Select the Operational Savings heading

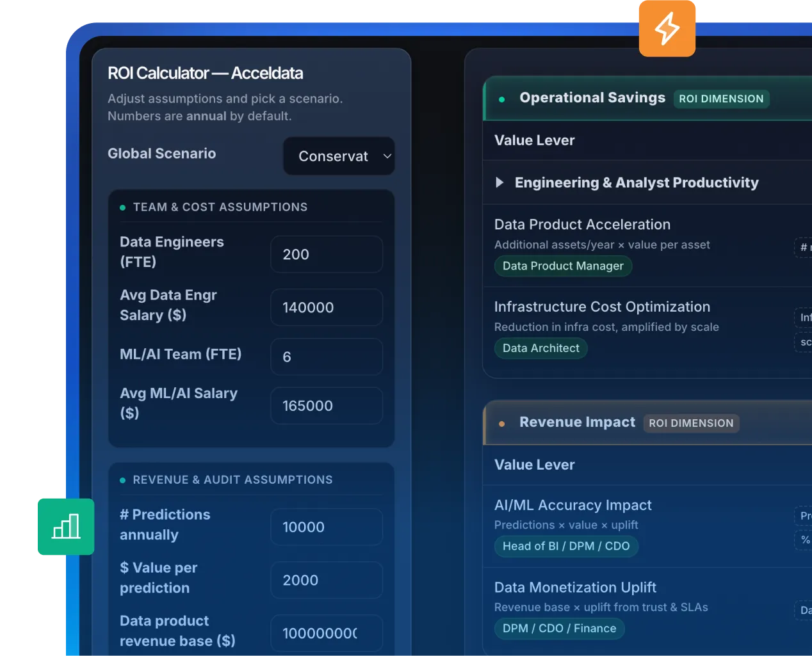[x=592, y=98]
